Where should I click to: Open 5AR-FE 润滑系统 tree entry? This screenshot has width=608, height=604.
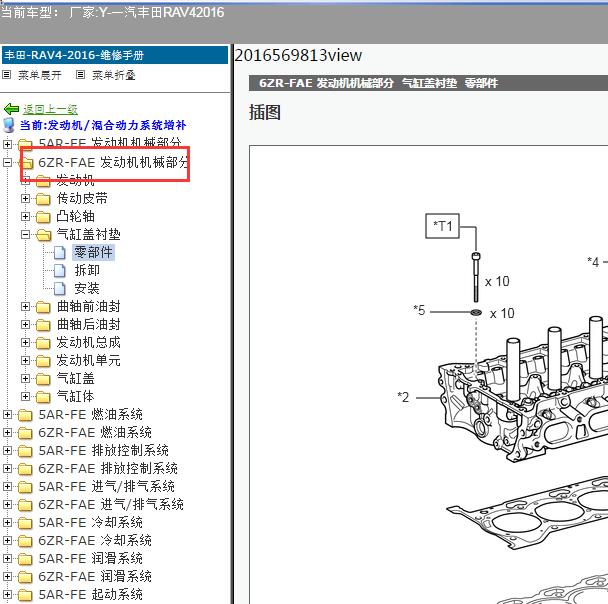click(90, 559)
